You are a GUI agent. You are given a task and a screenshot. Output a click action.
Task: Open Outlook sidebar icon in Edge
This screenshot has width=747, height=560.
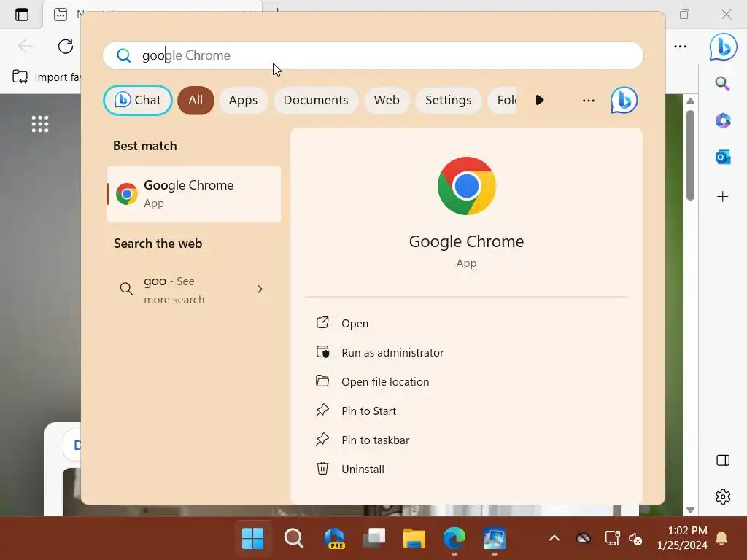723,157
